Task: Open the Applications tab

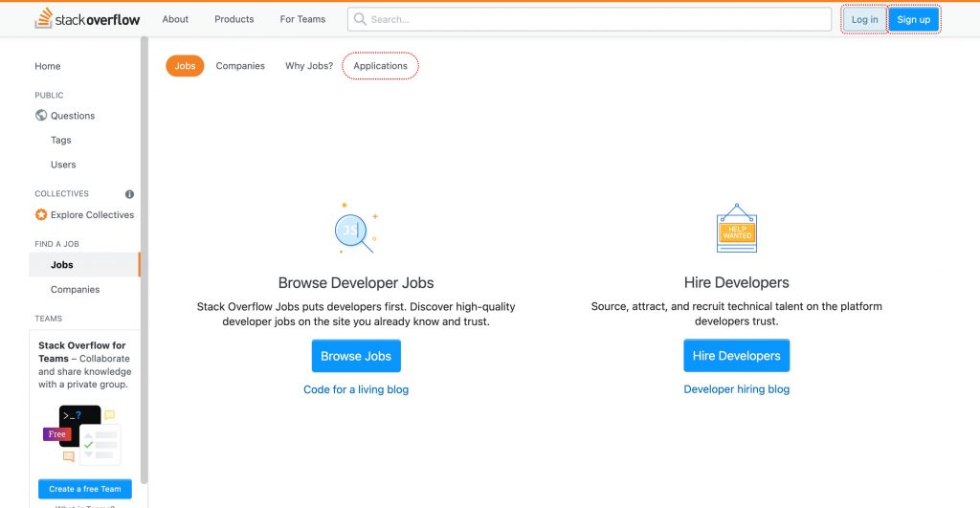Action: coord(380,66)
